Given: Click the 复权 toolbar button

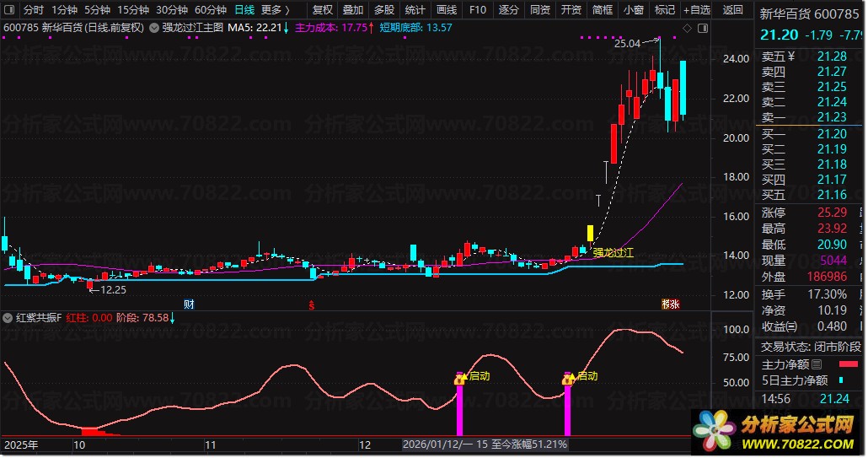Looking at the screenshot, I should 323,10.
